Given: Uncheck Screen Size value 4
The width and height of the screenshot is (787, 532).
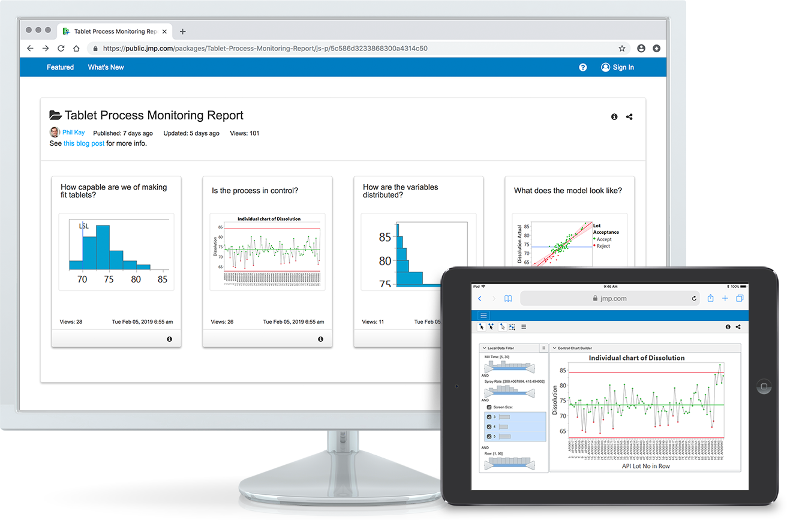Looking at the screenshot, I should 489,426.
